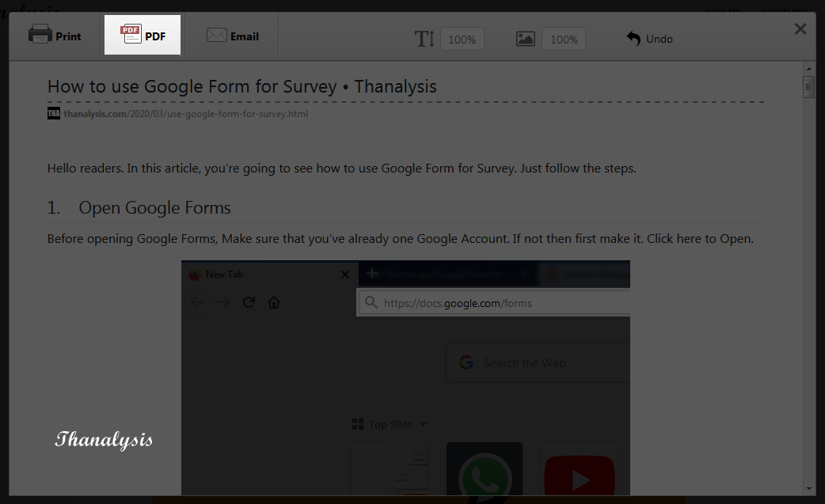Click the Print button

coord(55,36)
